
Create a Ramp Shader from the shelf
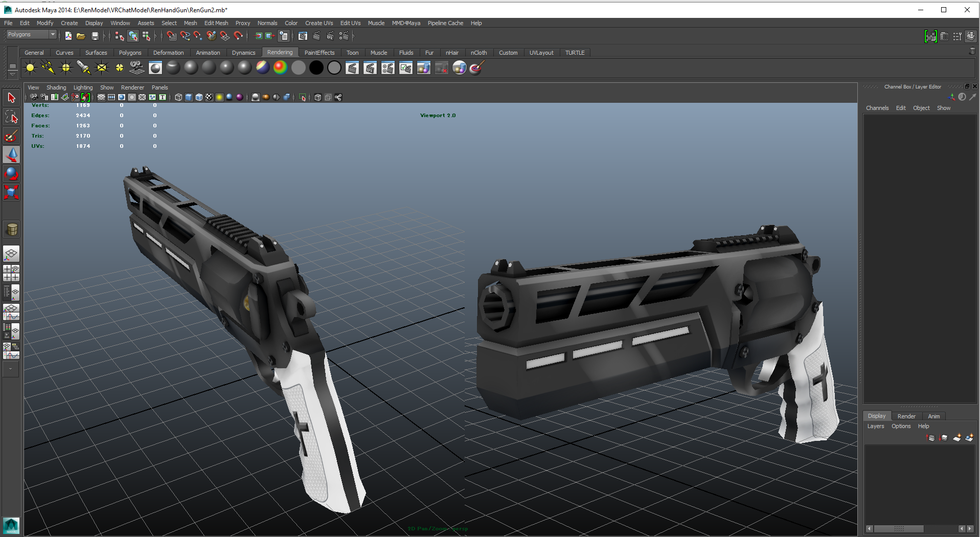(x=280, y=68)
